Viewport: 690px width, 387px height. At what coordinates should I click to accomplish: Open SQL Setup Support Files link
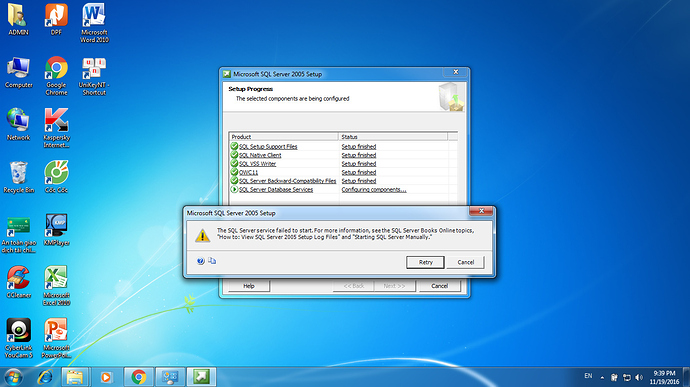(x=268, y=146)
